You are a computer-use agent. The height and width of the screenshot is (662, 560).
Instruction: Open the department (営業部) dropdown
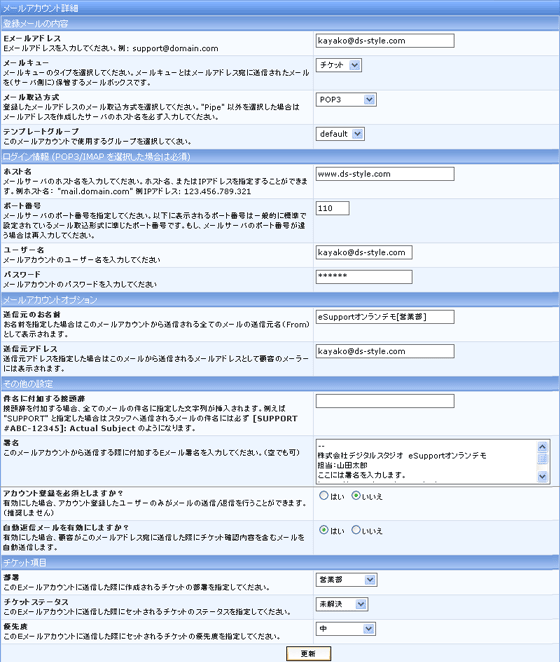[x=346, y=580]
